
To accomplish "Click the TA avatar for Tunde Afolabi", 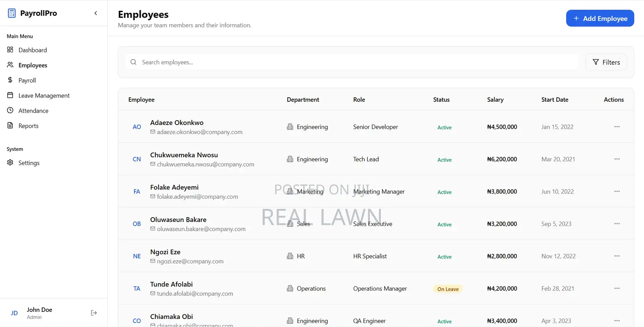I will pos(137,289).
